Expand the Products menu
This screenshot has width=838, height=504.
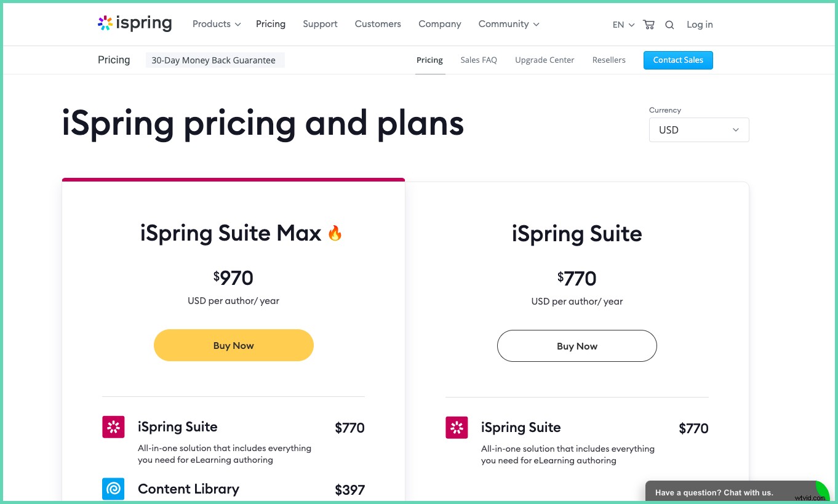click(211, 24)
